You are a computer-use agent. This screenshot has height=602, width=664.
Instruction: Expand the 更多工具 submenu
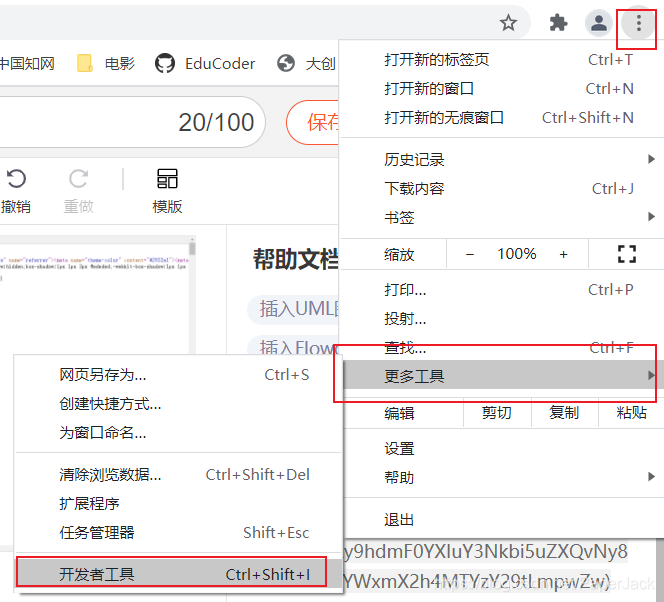[x=502, y=375]
